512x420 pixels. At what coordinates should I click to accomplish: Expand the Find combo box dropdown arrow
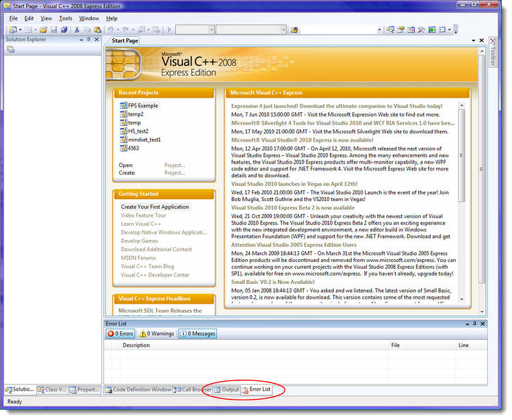click(x=379, y=30)
